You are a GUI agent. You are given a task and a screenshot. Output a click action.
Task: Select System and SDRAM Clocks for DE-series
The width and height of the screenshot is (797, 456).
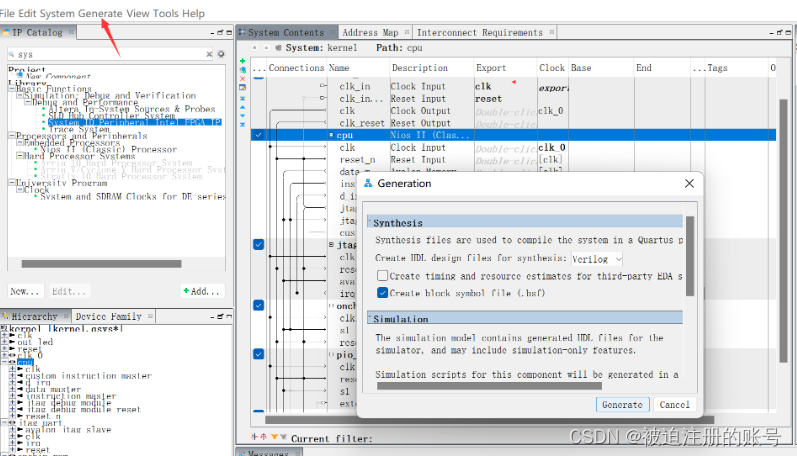133,196
